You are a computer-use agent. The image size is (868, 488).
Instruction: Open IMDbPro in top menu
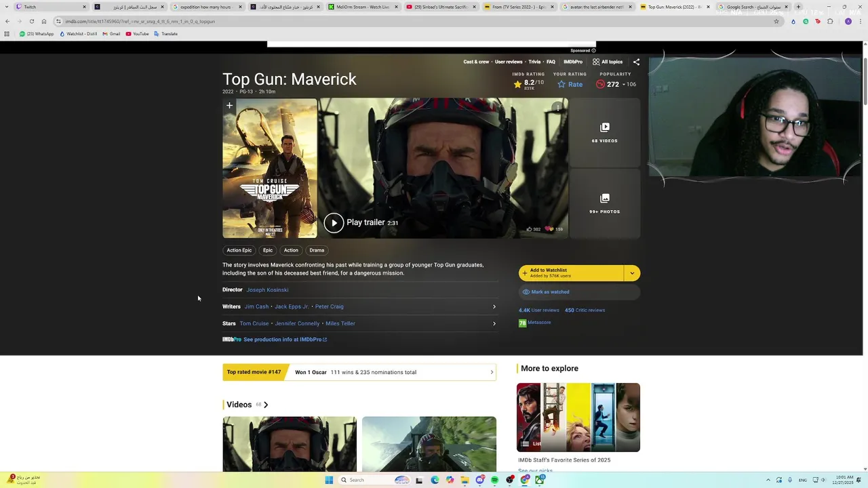(573, 62)
